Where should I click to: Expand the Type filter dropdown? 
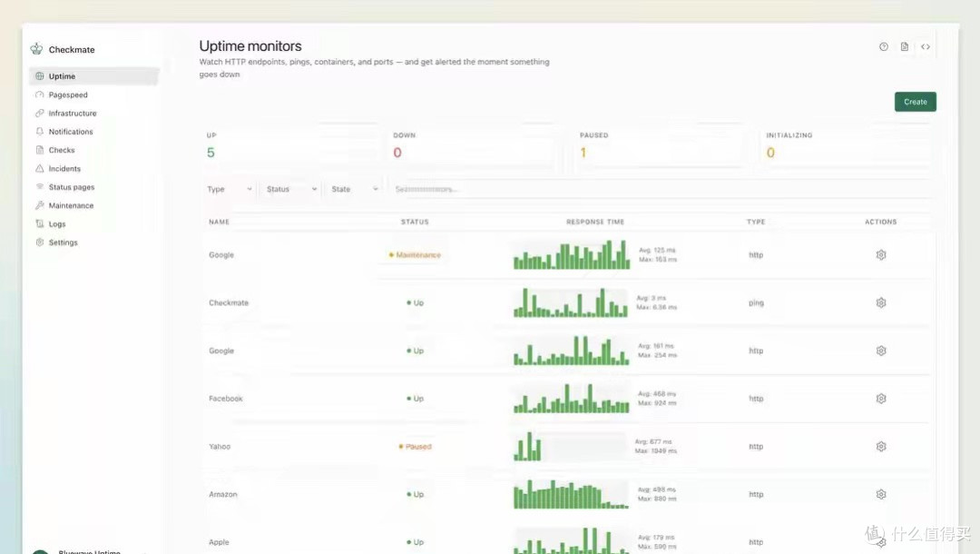click(x=230, y=189)
